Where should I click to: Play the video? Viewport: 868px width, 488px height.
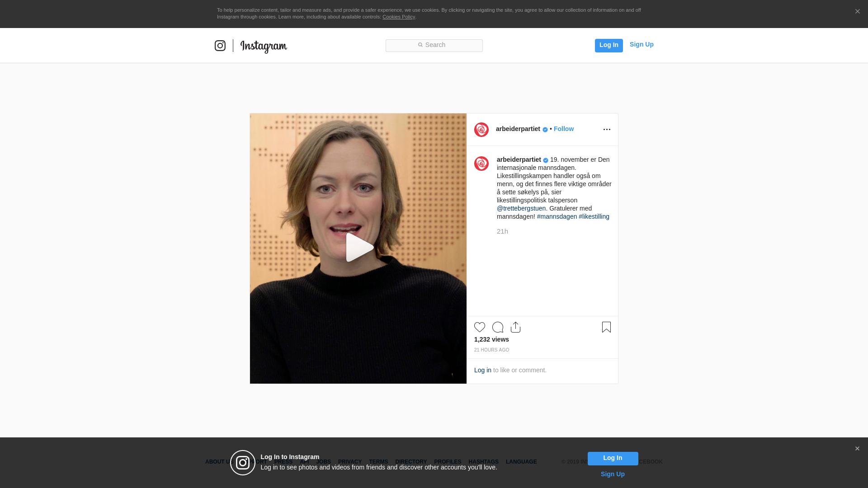click(359, 248)
